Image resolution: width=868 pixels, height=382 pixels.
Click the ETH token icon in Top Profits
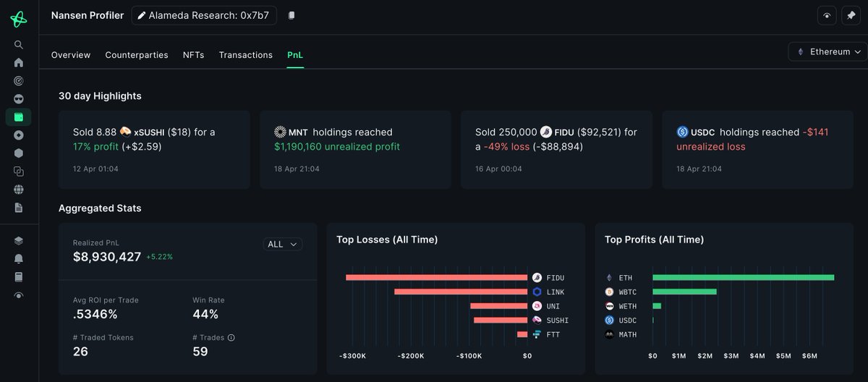pyautogui.click(x=609, y=278)
